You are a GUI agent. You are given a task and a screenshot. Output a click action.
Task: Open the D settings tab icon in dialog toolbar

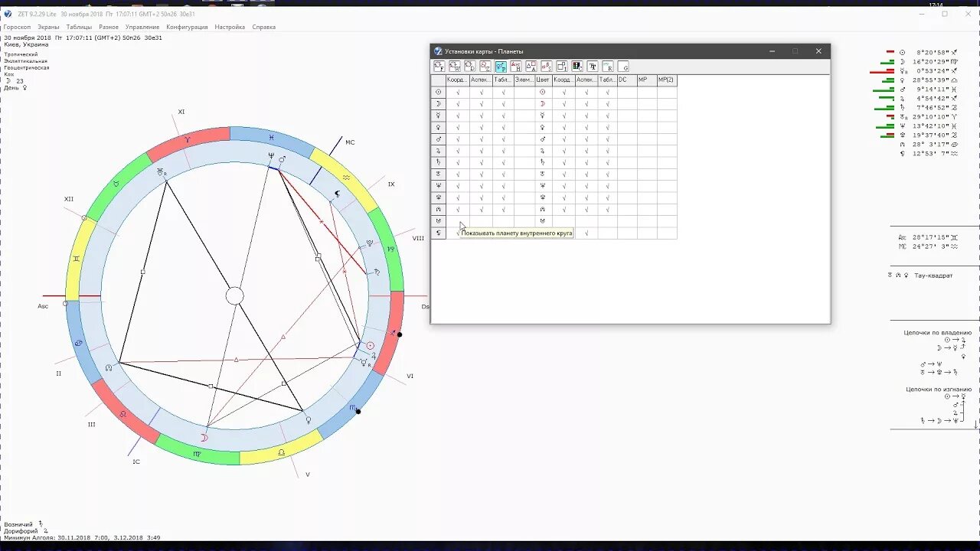coord(470,67)
